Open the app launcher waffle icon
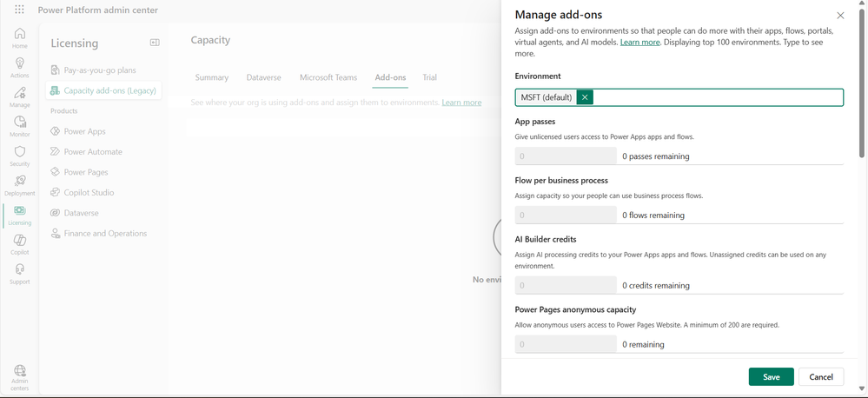 [x=19, y=10]
